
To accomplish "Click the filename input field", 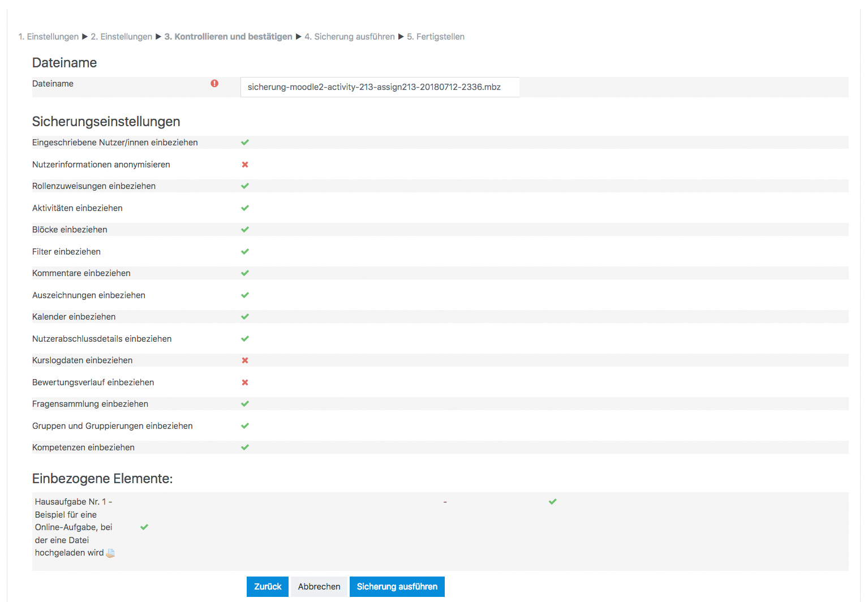I will [x=379, y=87].
